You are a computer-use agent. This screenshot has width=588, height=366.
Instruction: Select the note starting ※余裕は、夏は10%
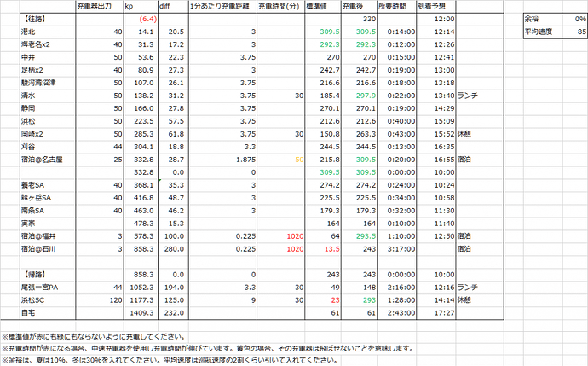click(170, 360)
